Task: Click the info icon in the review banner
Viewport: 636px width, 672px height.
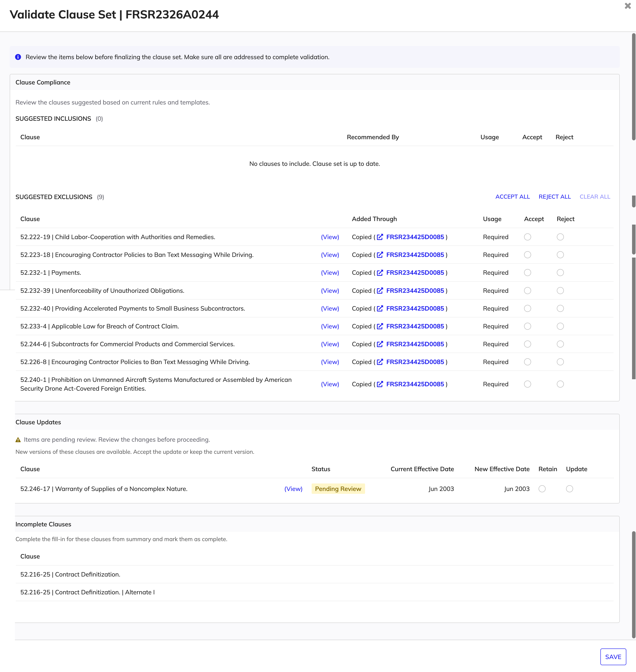Action: coord(18,57)
